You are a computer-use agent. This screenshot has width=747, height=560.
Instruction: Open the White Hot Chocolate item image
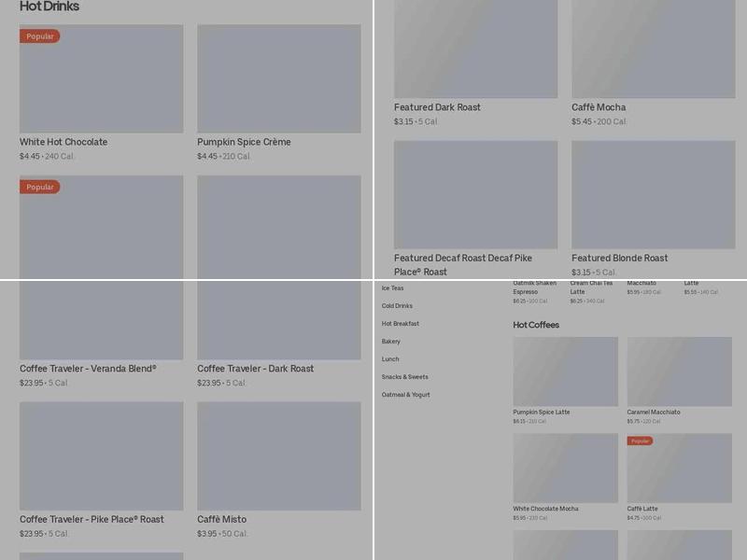click(x=101, y=79)
